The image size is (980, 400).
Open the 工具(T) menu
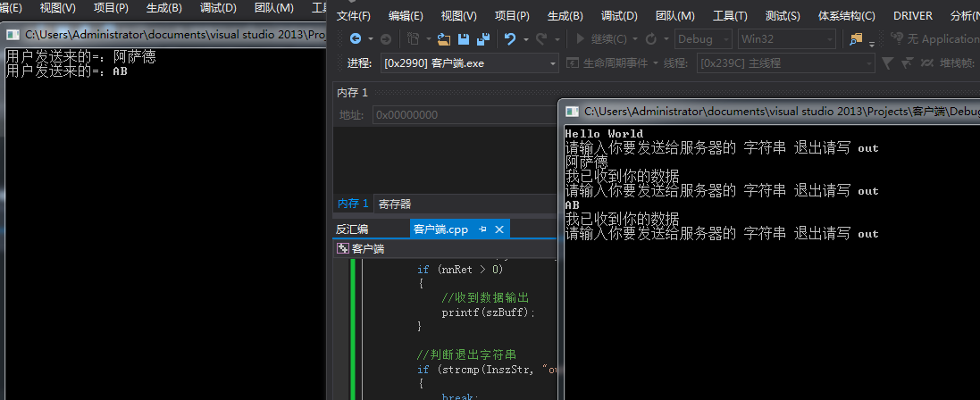tap(730, 16)
